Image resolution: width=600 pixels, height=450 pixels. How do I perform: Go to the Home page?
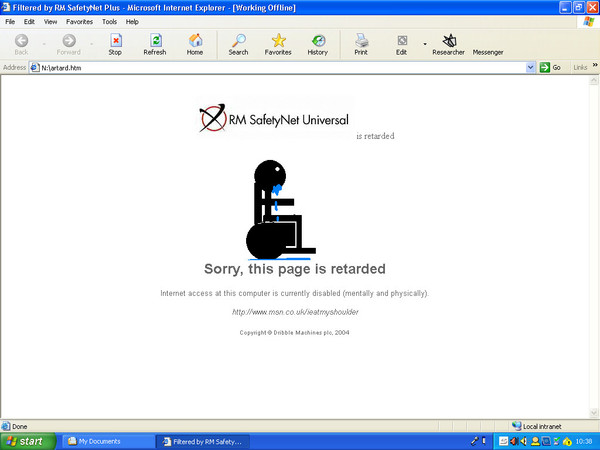click(195, 45)
